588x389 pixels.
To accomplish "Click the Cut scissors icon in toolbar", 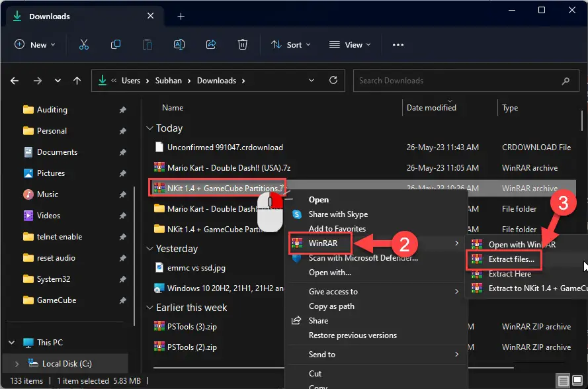I will point(84,44).
